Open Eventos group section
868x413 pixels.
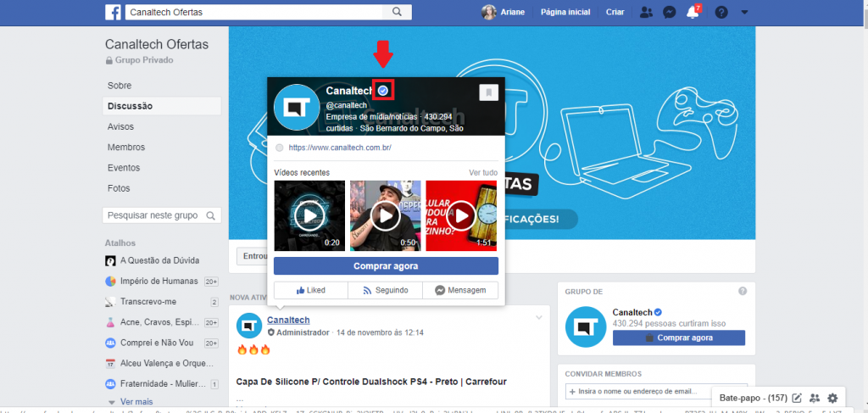tap(124, 168)
